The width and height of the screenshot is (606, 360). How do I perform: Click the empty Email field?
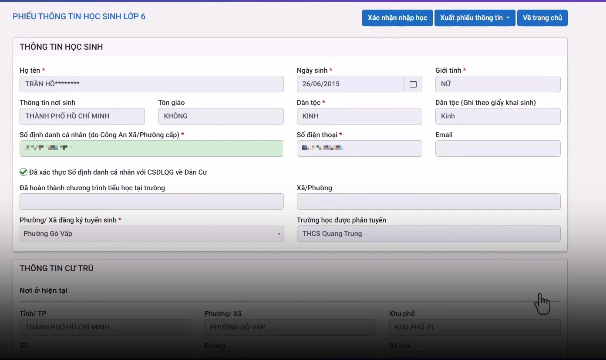point(498,148)
